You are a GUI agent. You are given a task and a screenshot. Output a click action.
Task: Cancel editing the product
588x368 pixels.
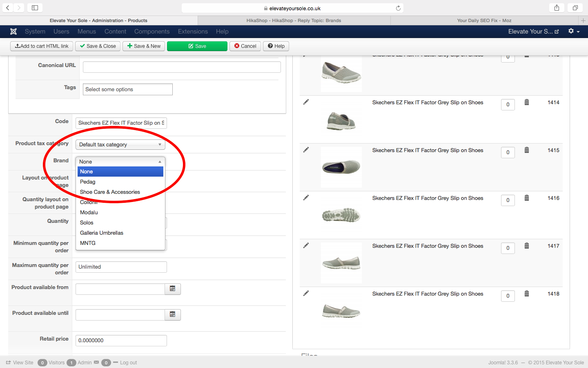[245, 46]
